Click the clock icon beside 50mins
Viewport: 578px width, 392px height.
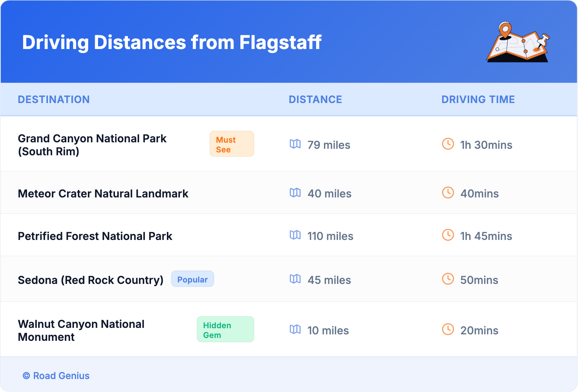pos(448,279)
